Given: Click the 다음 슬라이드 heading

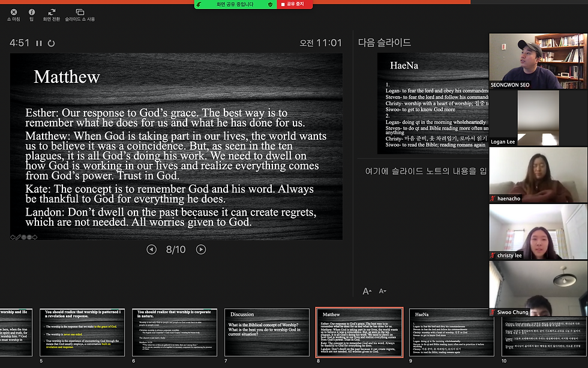Looking at the screenshot, I should click(x=385, y=43).
